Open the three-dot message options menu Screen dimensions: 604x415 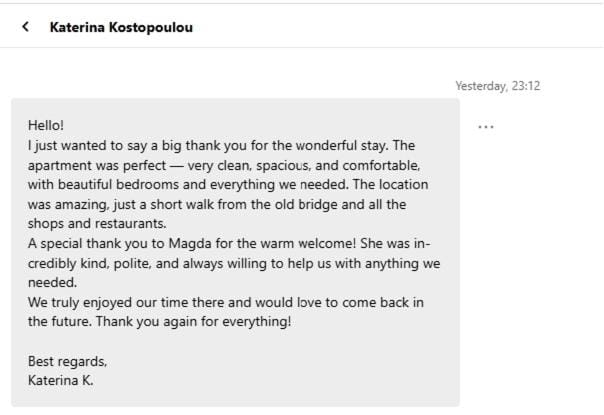pos(486,127)
